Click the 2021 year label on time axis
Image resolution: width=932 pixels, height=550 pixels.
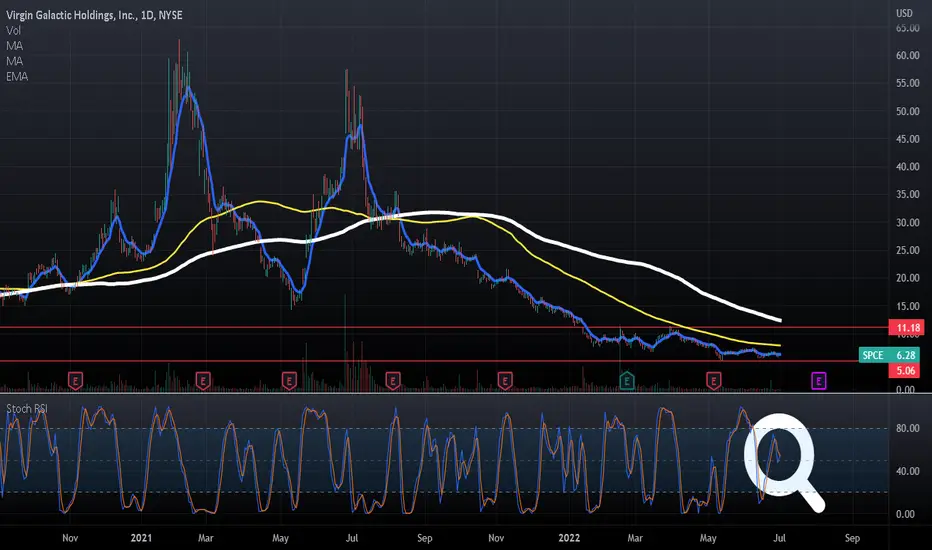[x=141, y=538]
